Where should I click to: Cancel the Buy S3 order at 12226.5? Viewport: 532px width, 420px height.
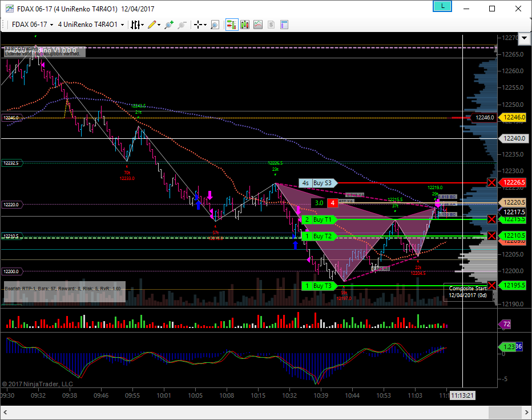pyautogui.click(x=491, y=183)
